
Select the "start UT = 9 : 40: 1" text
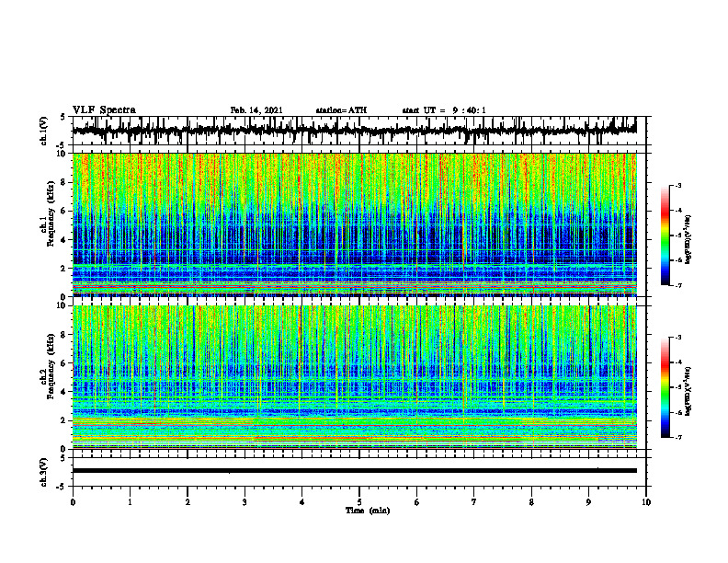(x=444, y=110)
